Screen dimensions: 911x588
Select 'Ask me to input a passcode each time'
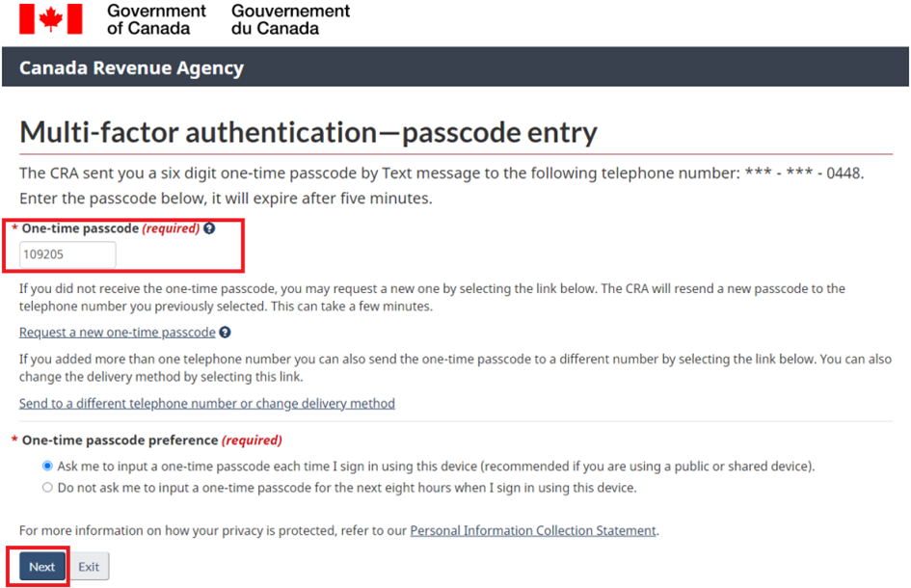coord(47,467)
